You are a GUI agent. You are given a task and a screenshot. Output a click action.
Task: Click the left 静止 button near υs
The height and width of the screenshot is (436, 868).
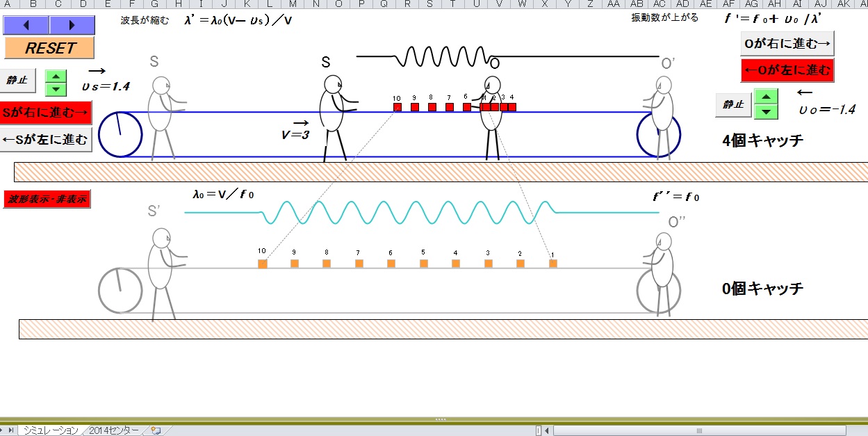(17, 81)
